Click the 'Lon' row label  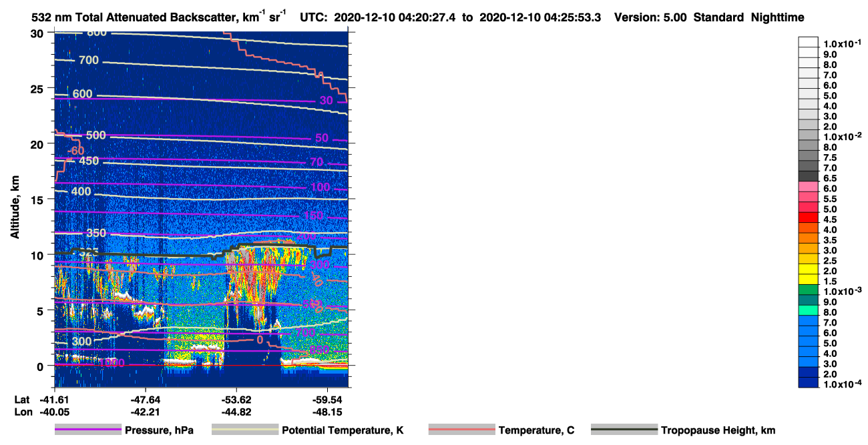point(23,412)
